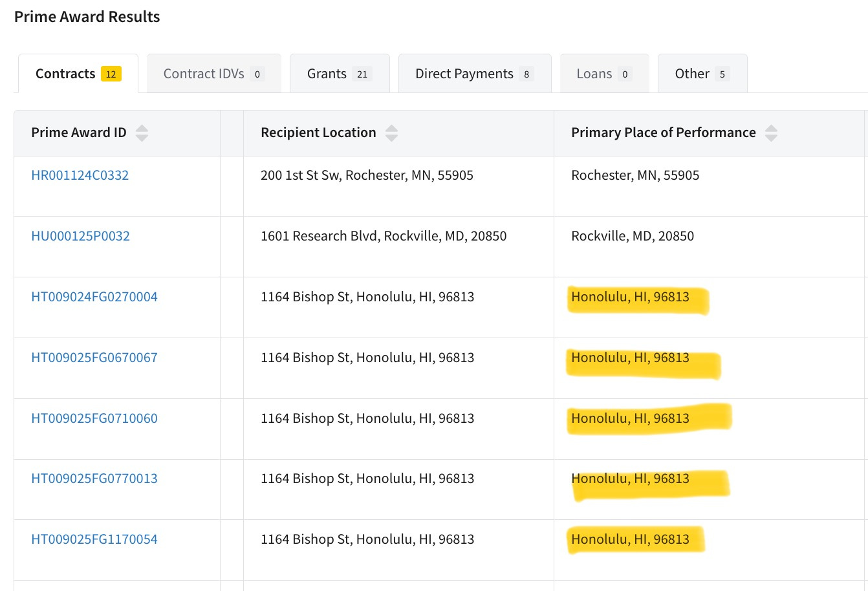Switch to the Grants tab
Viewport: 868px width, 591px height.
click(x=340, y=74)
